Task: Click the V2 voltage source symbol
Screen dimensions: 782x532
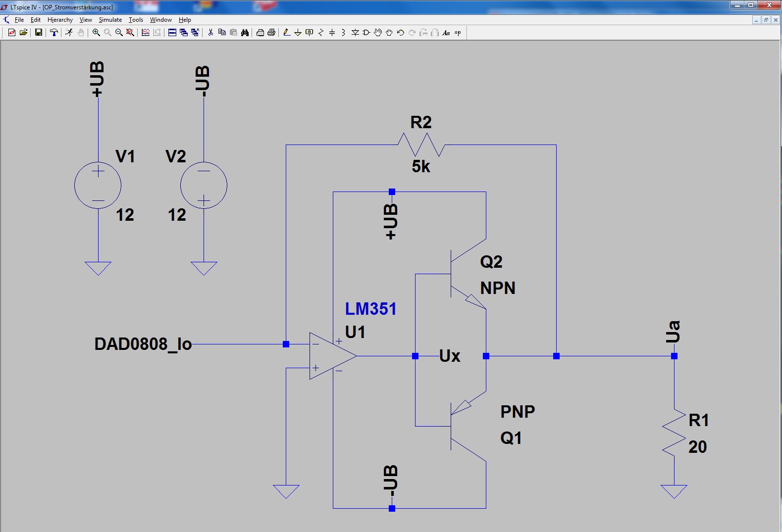Action: pyautogui.click(x=204, y=186)
